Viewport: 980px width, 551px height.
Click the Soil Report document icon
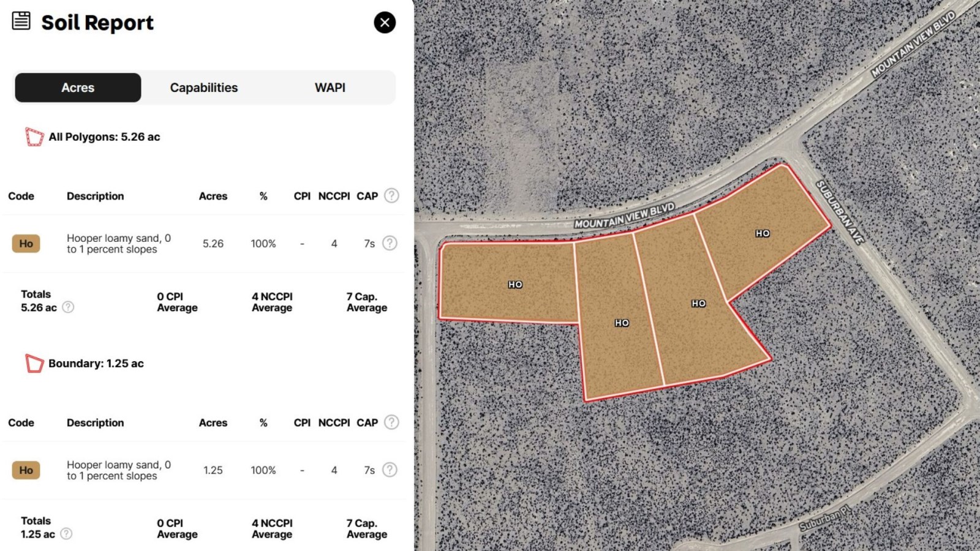click(21, 21)
